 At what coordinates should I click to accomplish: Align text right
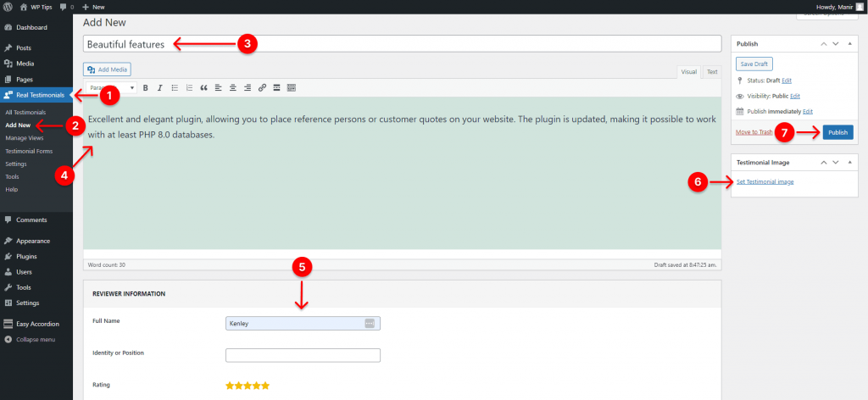coord(248,87)
